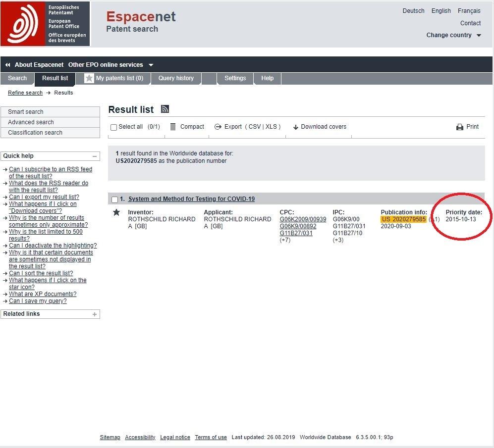The height and width of the screenshot is (448, 494).
Task: Switch language to English
Action: (441, 11)
